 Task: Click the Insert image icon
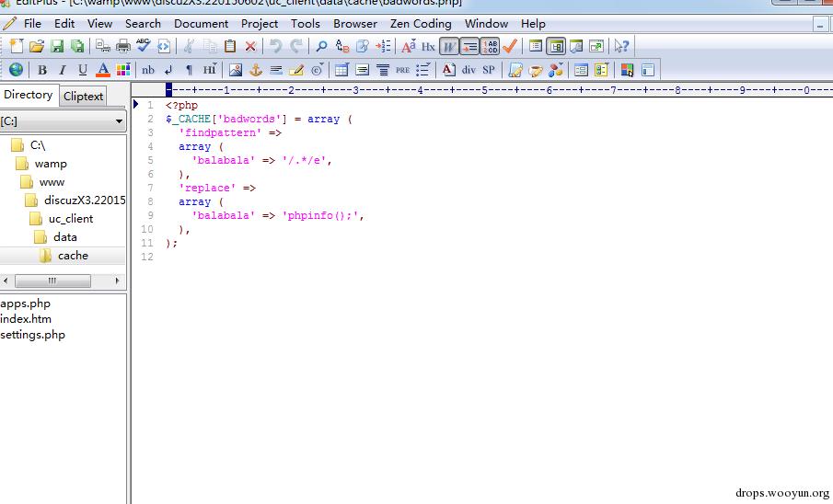(236, 70)
